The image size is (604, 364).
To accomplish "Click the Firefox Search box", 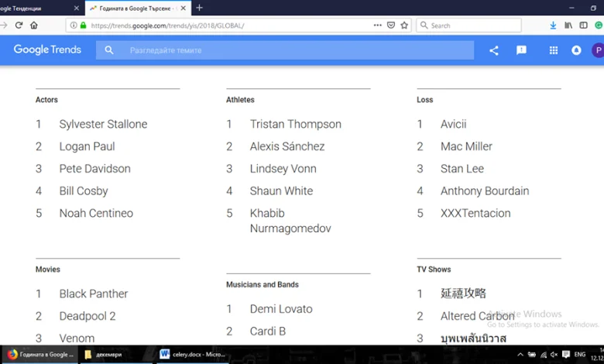I will tap(468, 26).
